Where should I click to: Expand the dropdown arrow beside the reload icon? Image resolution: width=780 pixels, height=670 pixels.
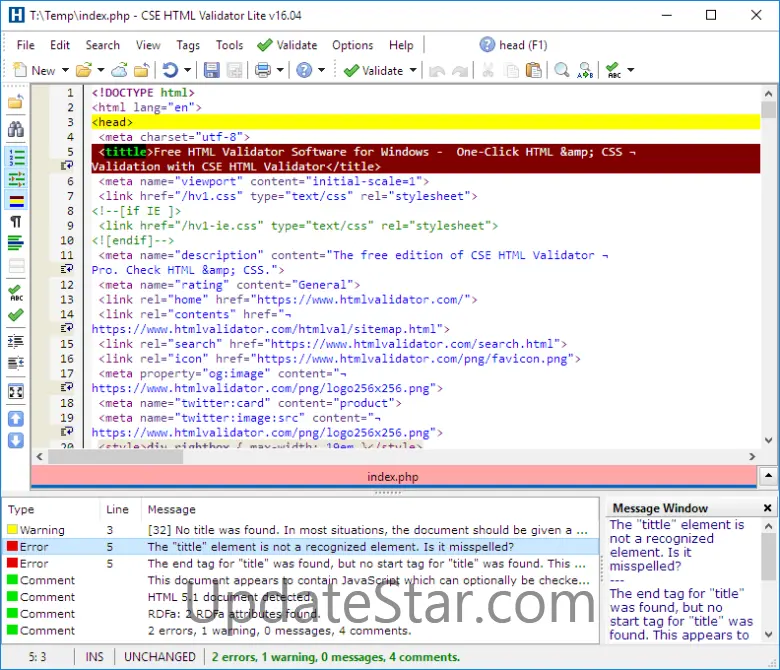(x=188, y=70)
